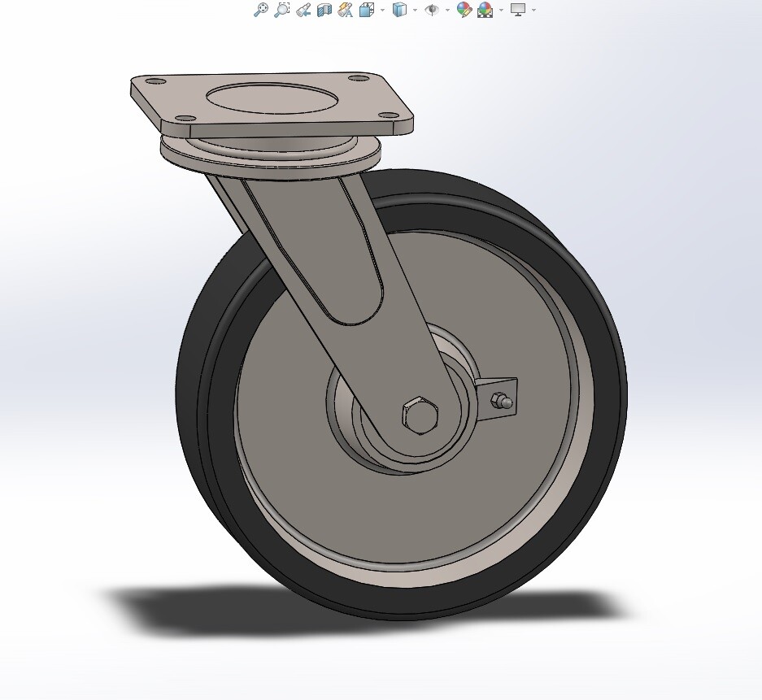Open the View Settings dropdown arrow

coord(533,10)
